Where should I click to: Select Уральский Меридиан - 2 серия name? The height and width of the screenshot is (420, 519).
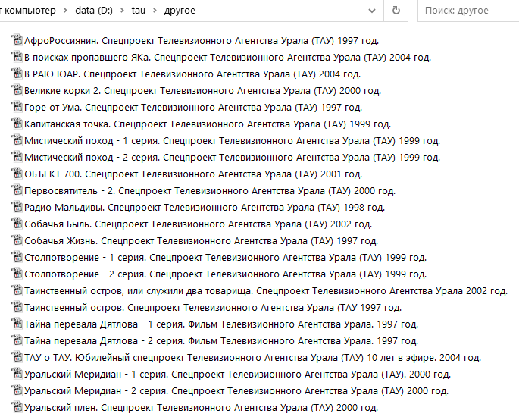coord(236,391)
